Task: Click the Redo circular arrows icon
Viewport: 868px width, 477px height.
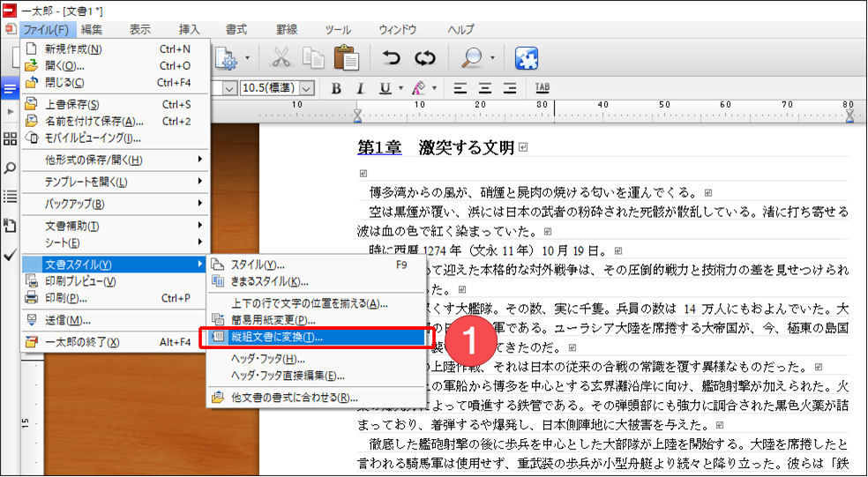Action: click(x=425, y=58)
